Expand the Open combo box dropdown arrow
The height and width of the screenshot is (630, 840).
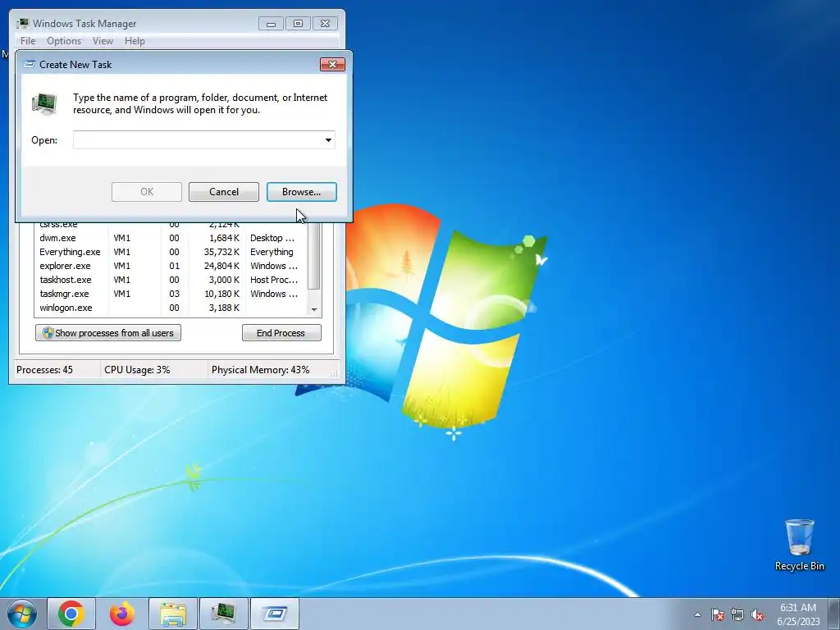(x=328, y=139)
